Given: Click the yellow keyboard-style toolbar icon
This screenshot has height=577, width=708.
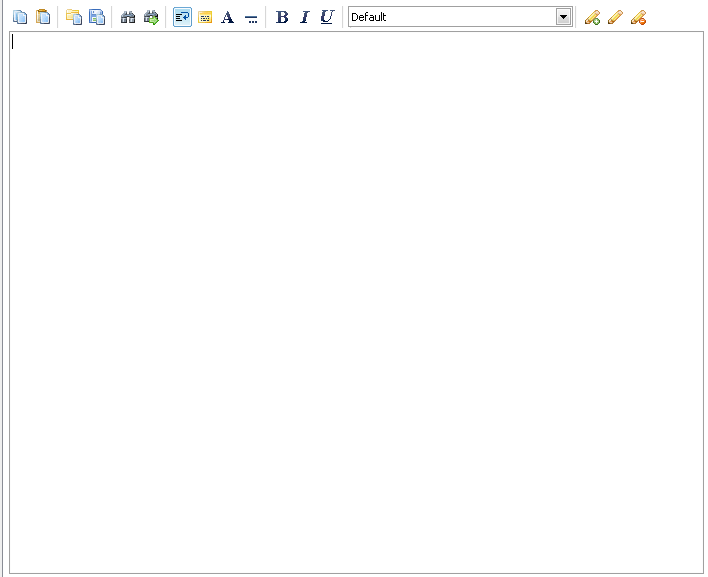Looking at the screenshot, I should [205, 17].
